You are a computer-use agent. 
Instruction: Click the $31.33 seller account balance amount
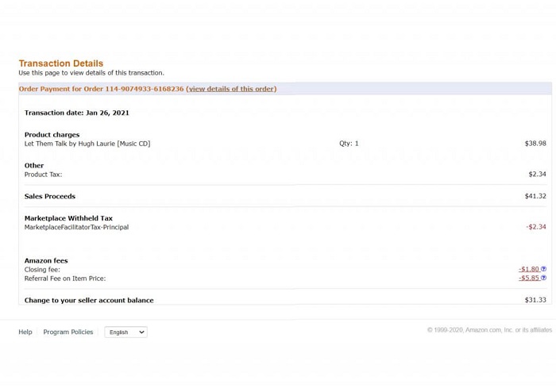[535, 300]
